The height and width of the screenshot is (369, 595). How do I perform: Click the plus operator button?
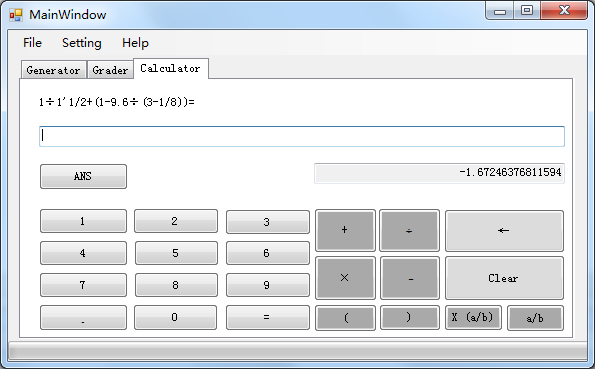(345, 230)
